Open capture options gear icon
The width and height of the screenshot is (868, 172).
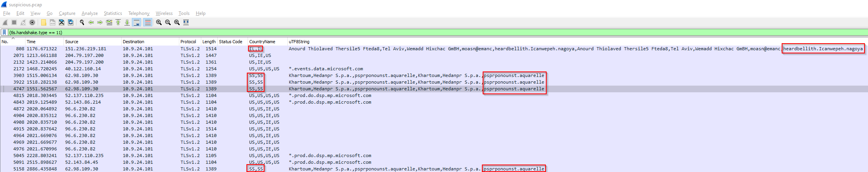pos(32,22)
